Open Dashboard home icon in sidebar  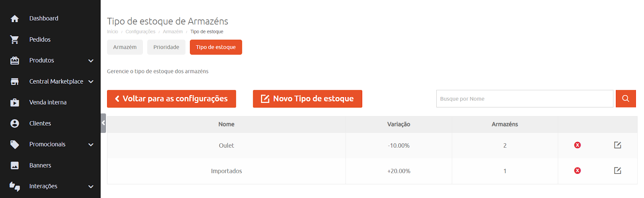15,19
